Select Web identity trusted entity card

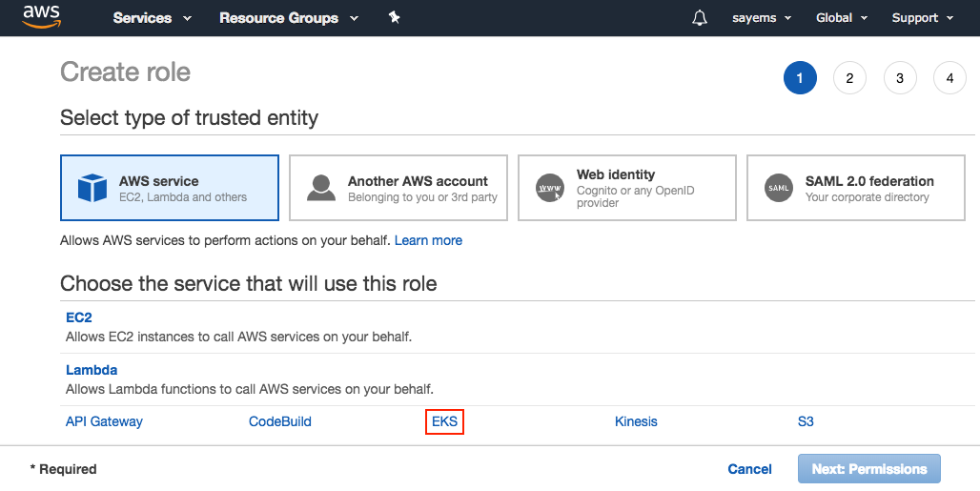point(627,188)
